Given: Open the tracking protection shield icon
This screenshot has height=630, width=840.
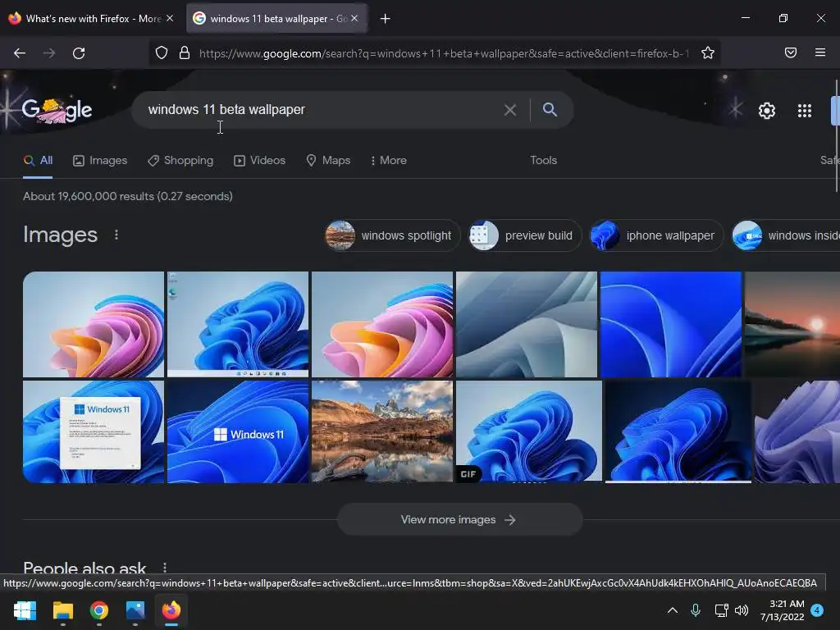Looking at the screenshot, I should coord(162,52).
